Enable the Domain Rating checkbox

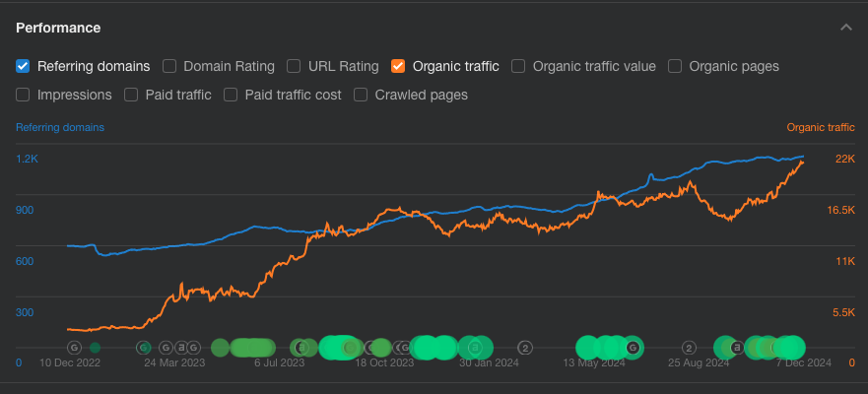[169, 67]
